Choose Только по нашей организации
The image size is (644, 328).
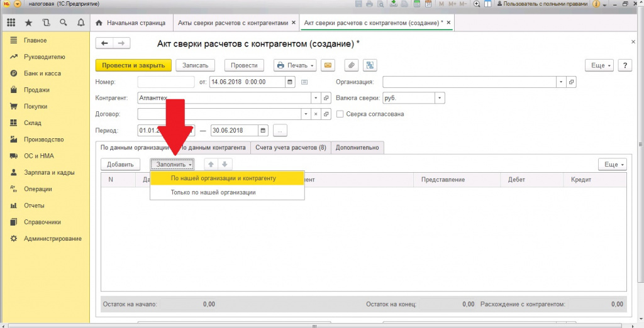[x=227, y=192]
